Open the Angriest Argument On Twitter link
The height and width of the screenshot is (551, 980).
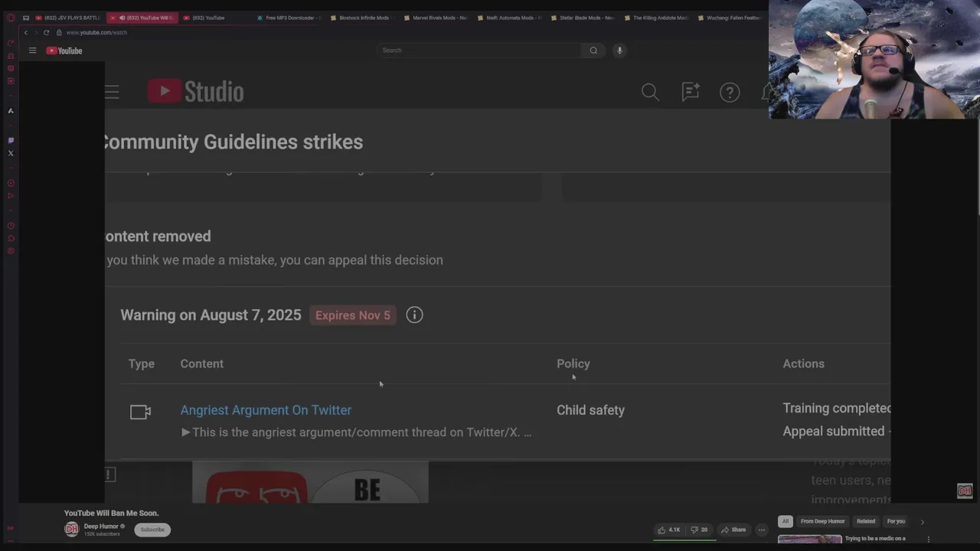tap(266, 410)
